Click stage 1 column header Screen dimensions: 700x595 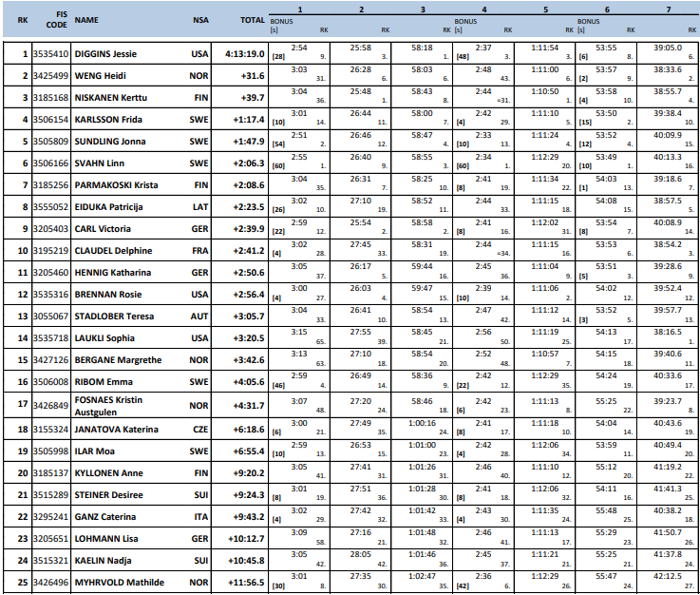300,10
